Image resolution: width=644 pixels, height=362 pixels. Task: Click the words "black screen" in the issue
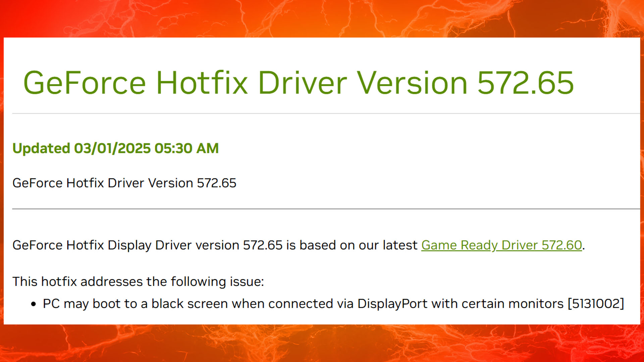point(189,304)
